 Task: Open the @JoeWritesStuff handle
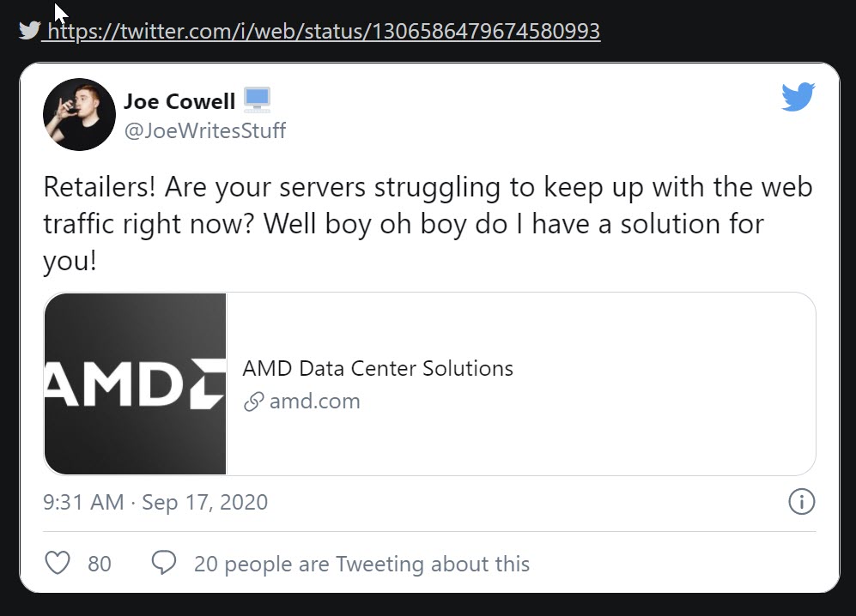(x=204, y=130)
